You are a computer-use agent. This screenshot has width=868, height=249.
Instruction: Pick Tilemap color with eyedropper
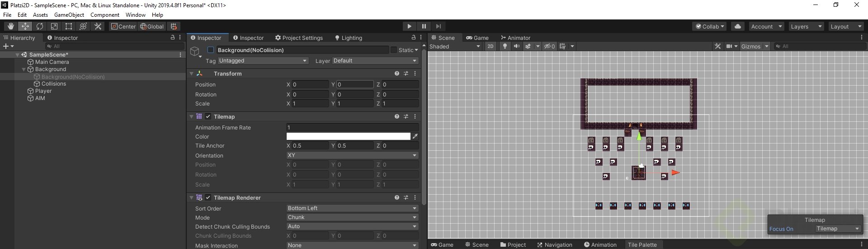point(415,136)
